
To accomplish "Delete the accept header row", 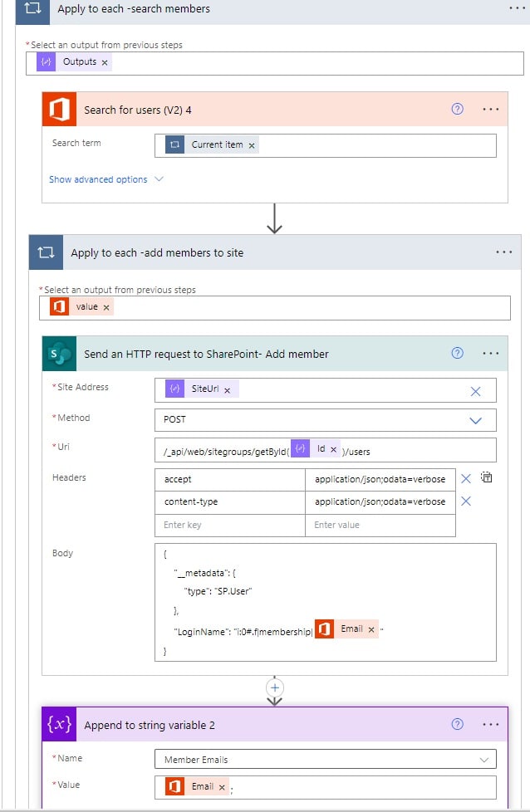I will [466, 478].
